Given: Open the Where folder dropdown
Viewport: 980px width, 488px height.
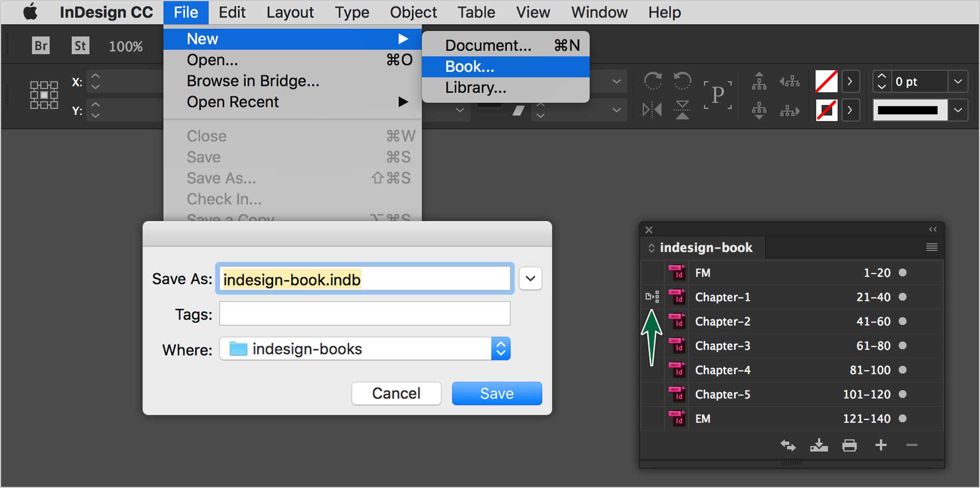Looking at the screenshot, I should pyautogui.click(x=365, y=349).
